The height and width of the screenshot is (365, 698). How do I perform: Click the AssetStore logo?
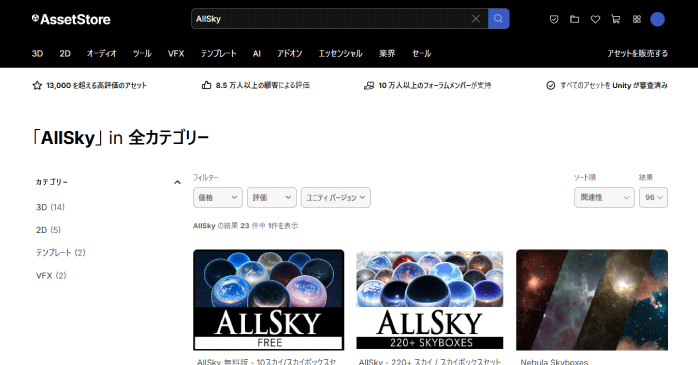pyautogui.click(x=71, y=19)
